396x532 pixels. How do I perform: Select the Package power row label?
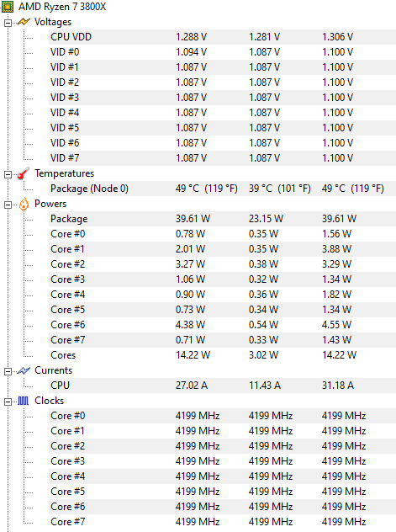pyautogui.click(x=69, y=219)
